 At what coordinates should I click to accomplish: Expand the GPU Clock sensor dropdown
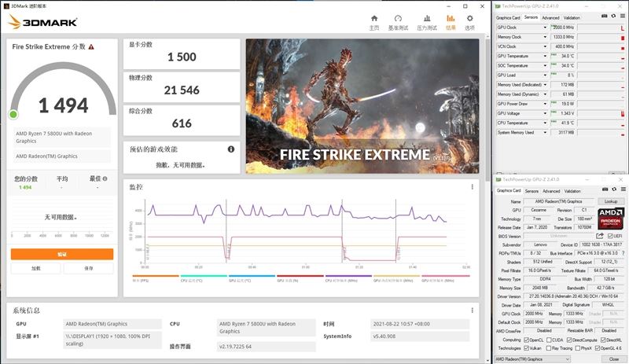[546, 27]
